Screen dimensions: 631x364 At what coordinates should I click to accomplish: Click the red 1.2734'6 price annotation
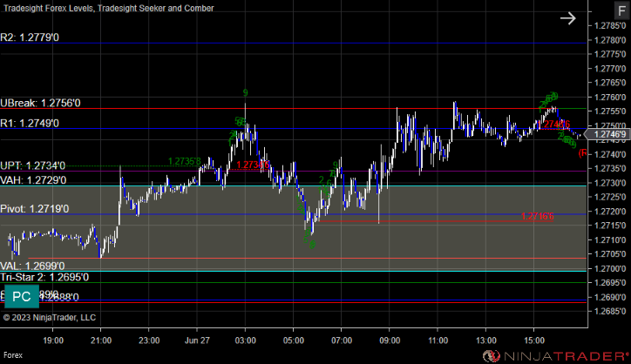coord(253,165)
